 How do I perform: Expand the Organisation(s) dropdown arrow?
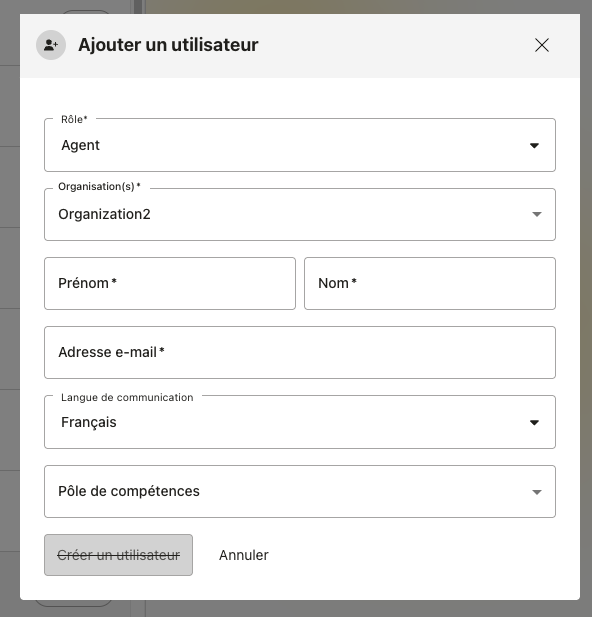point(537,214)
